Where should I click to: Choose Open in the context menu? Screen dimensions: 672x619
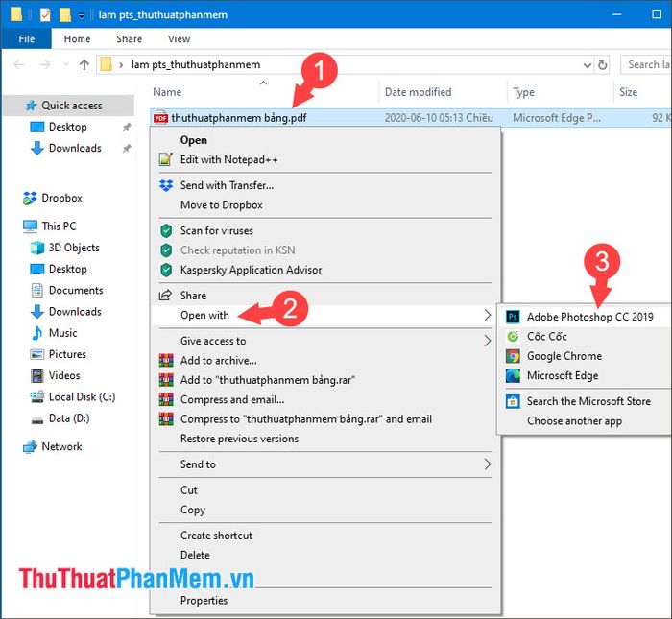pos(194,140)
